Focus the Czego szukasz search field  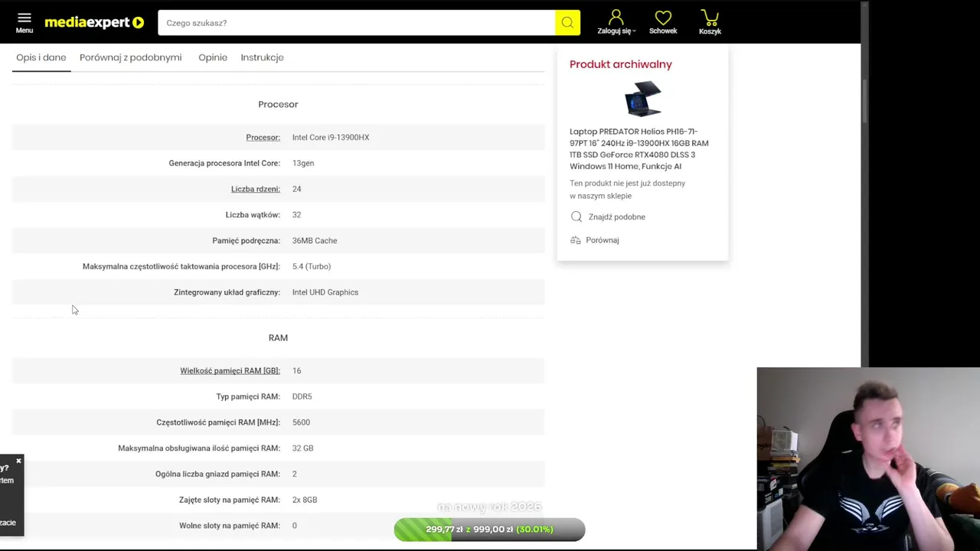[356, 23]
